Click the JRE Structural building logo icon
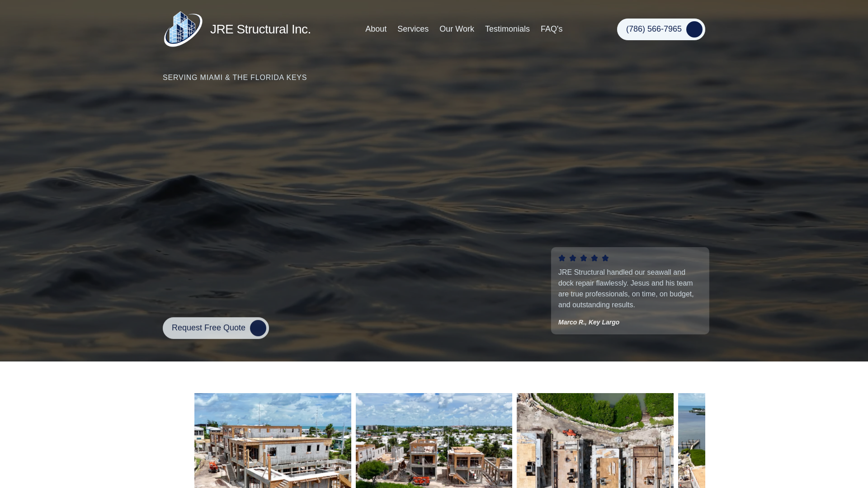 (x=183, y=29)
